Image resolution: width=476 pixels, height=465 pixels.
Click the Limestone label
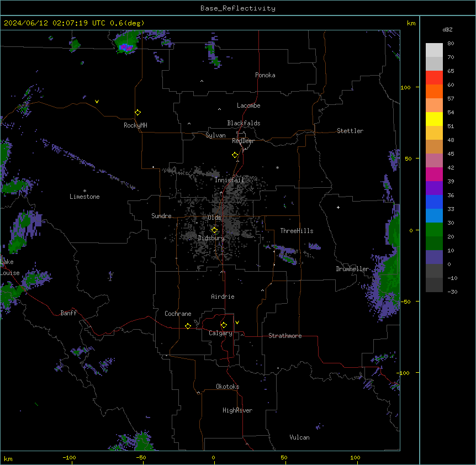click(84, 197)
